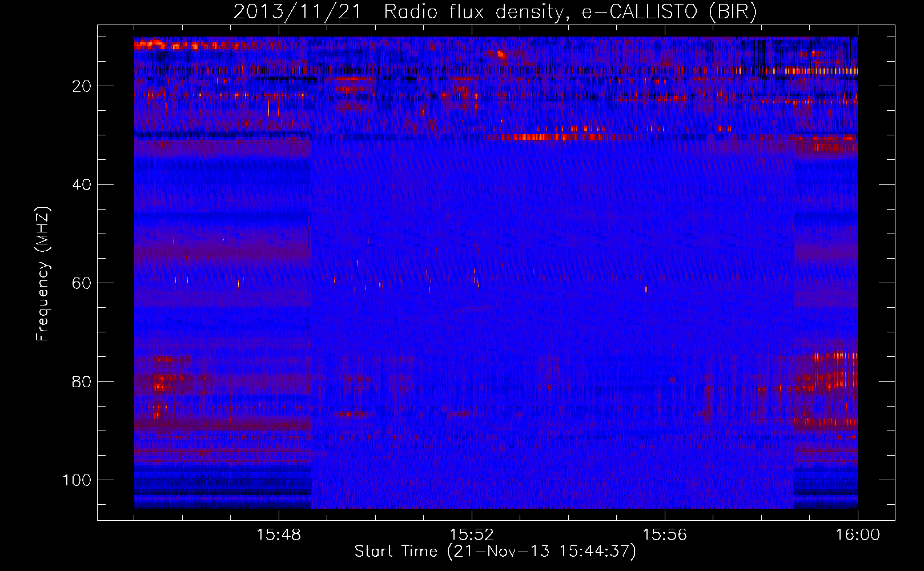Click the 'Start Time (21-Nov-13 15:44:37)' label
This screenshot has width=924, height=571.
495,552
